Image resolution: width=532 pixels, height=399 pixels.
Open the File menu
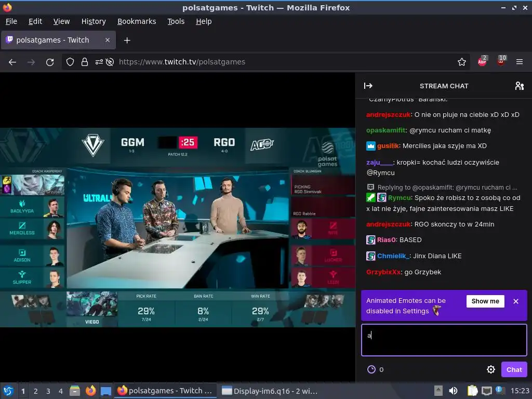pos(11,21)
